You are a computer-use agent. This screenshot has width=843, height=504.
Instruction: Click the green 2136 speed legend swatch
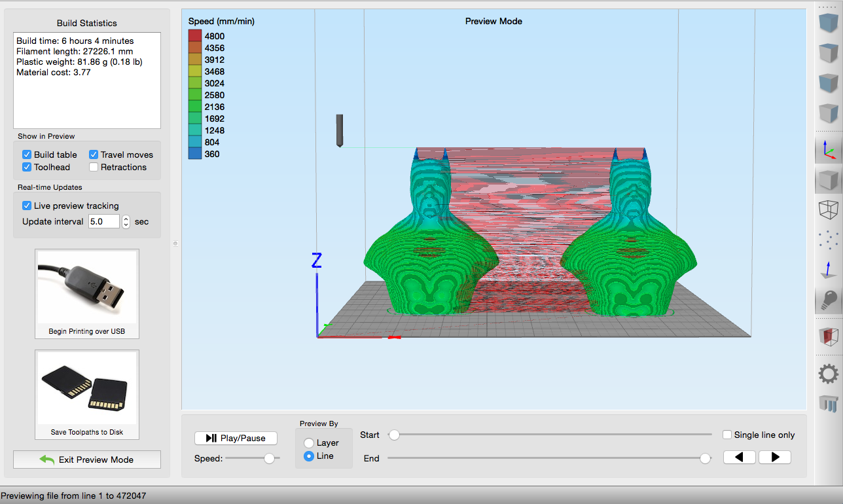click(195, 107)
